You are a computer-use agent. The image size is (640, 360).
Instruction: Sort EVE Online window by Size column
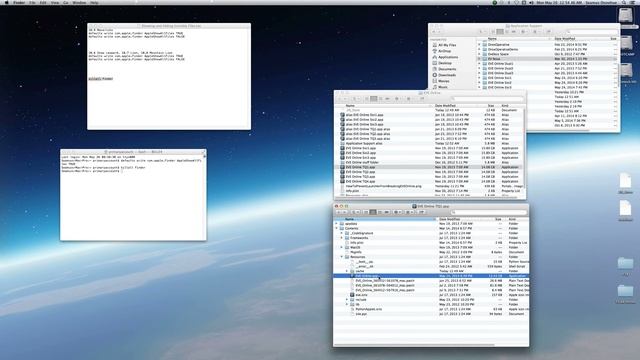[491, 106]
